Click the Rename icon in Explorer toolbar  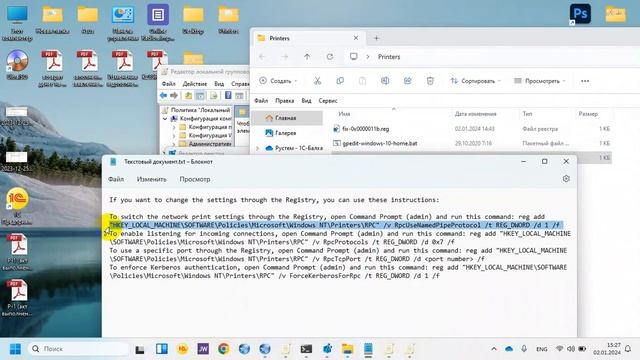click(385, 81)
